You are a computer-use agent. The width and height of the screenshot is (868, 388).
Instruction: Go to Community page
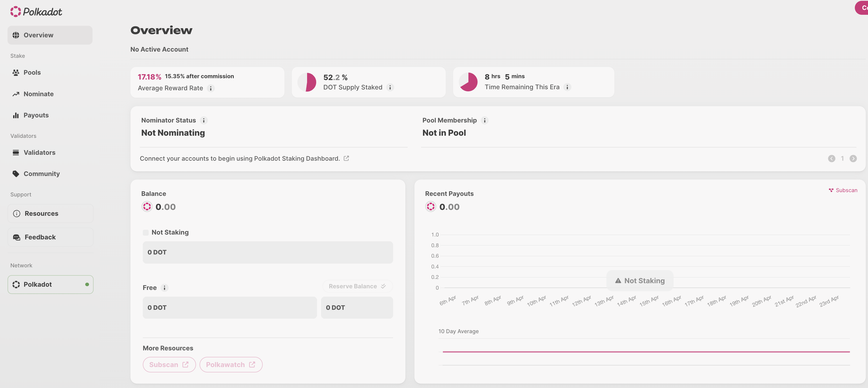click(50, 174)
